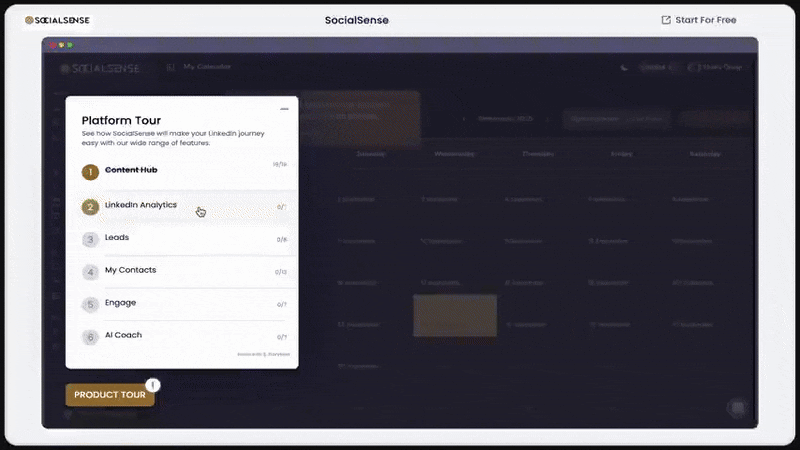Click the number 3 badge for Leads
Image resolution: width=800 pixels, height=450 pixels.
click(90, 239)
